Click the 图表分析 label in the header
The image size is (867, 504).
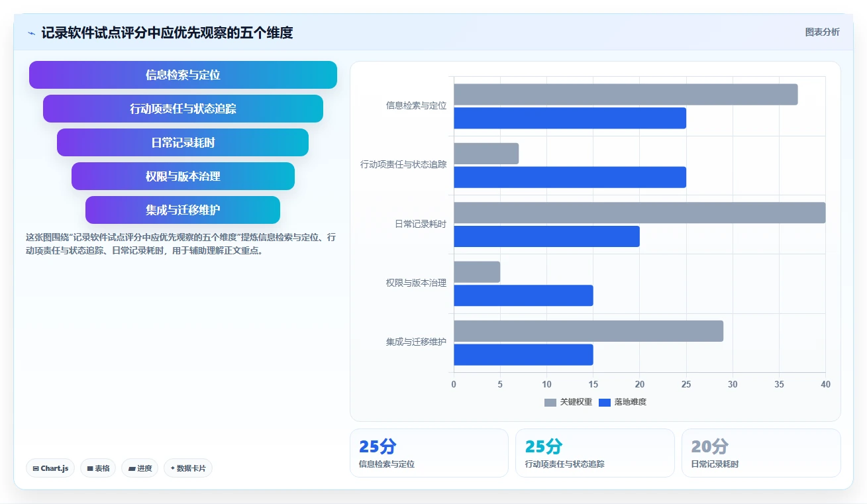(x=822, y=32)
